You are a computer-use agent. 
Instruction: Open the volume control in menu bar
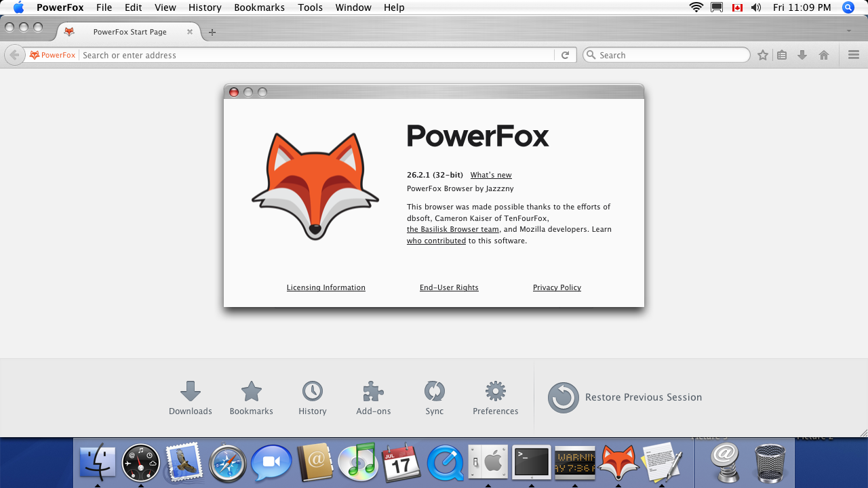pyautogui.click(x=756, y=7)
